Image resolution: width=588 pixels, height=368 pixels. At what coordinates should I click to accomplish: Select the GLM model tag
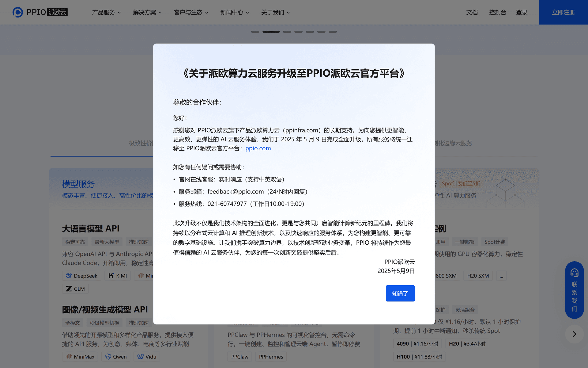(75, 289)
